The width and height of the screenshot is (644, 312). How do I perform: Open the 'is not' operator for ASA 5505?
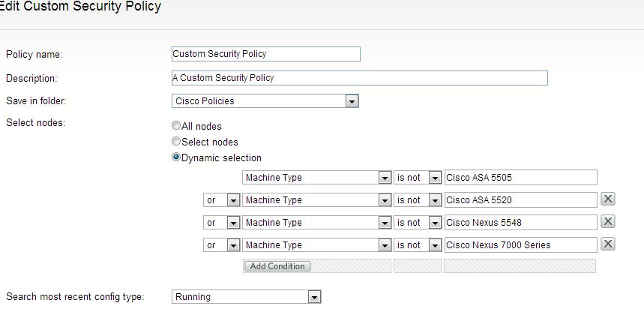click(x=435, y=178)
